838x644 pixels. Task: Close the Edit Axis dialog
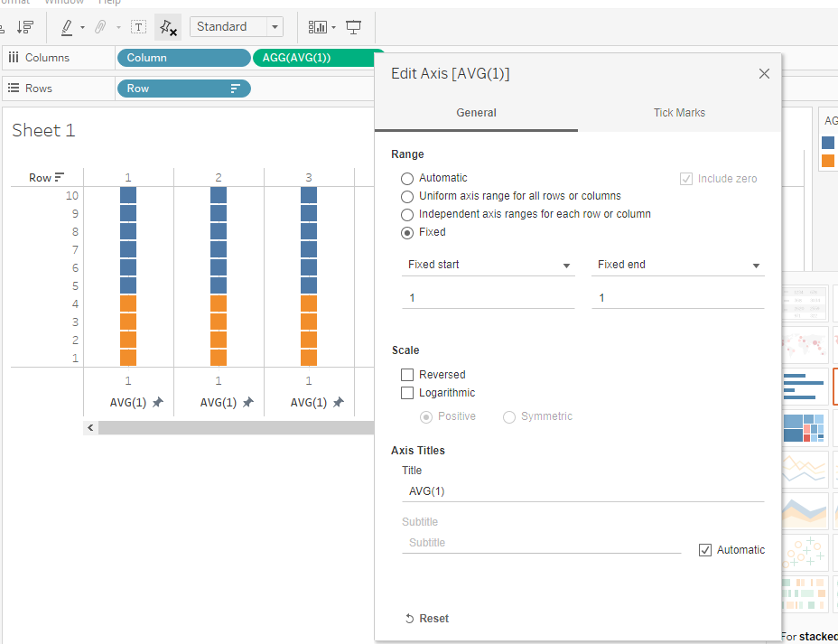tap(764, 74)
